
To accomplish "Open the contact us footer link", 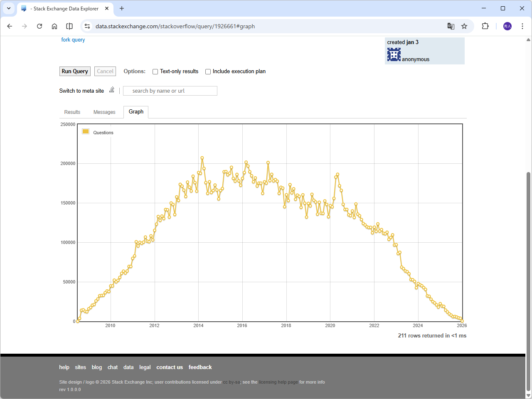I will [170, 367].
